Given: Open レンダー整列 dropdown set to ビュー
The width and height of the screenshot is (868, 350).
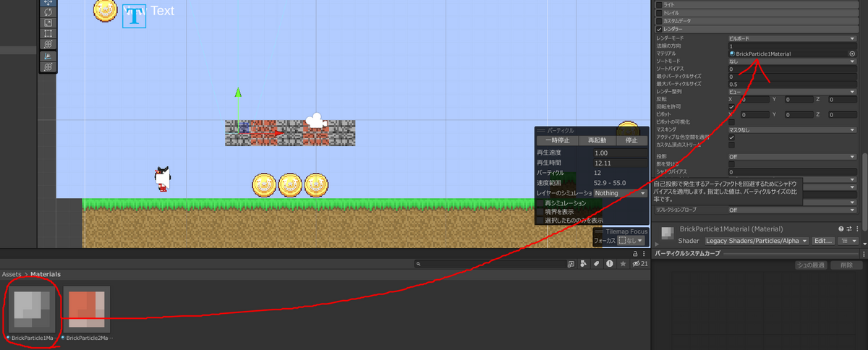Looking at the screenshot, I should [x=792, y=92].
